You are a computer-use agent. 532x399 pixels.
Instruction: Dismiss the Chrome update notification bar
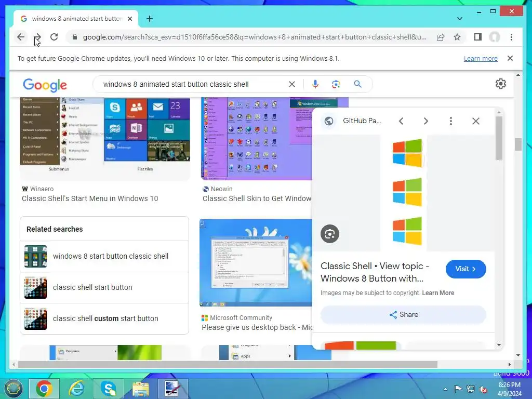(x=510, y=58)
